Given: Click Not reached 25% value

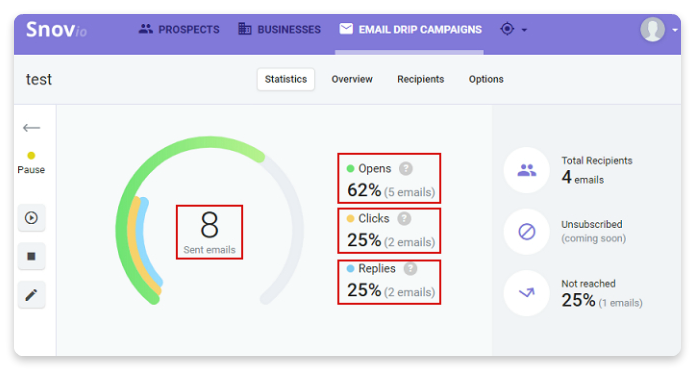Looking at the screenshot, I should 578,300.
